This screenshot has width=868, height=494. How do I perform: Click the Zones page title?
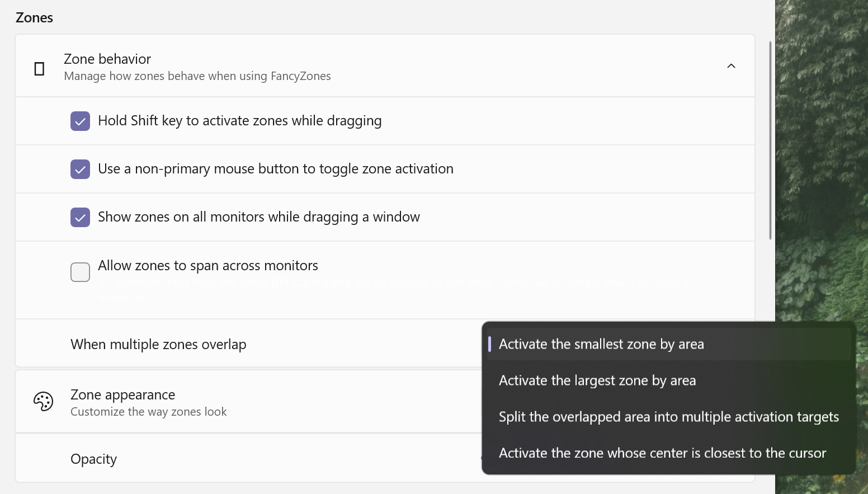[34, 17]
